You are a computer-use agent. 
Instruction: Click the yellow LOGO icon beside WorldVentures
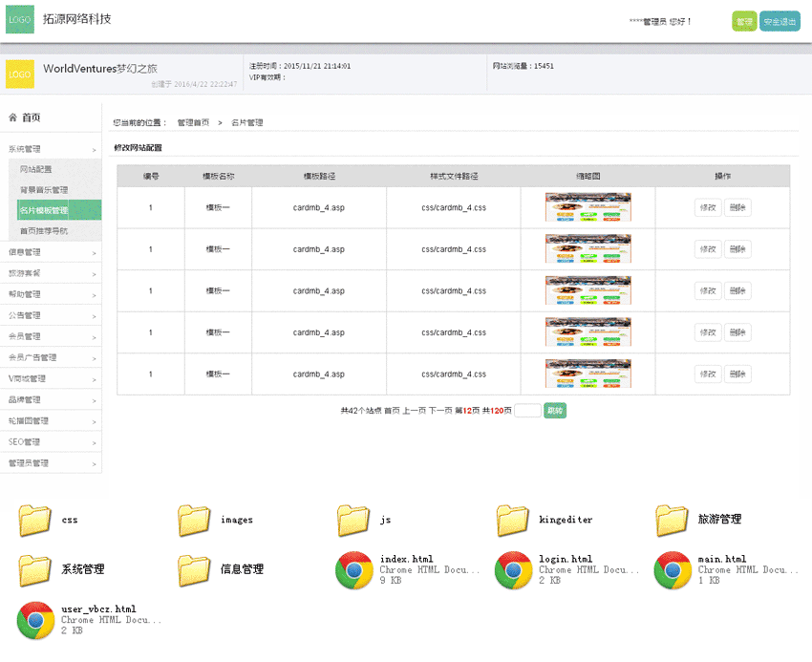(x=20, y=75)
